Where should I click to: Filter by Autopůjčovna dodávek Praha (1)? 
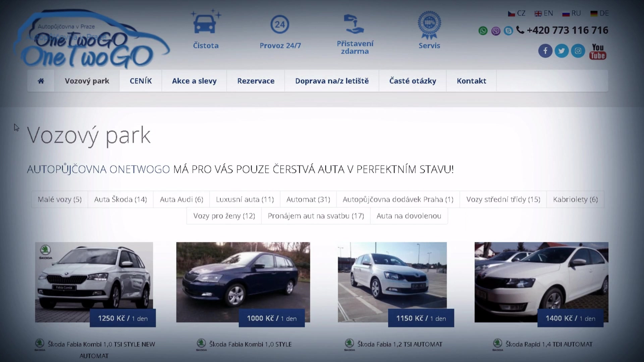coord(398,199)
